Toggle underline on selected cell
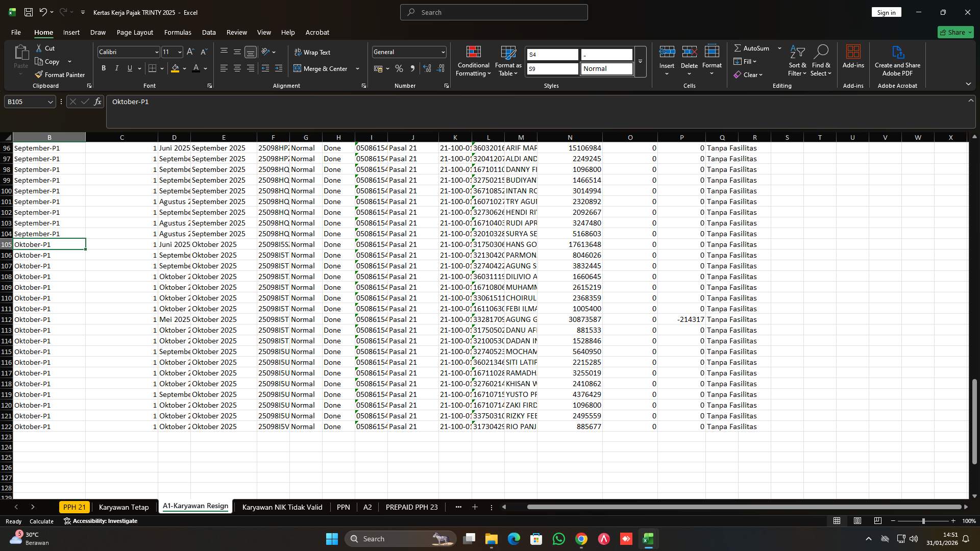Image resolution: width=980 pixels, height=551 pixels. (x=129, y=68)
